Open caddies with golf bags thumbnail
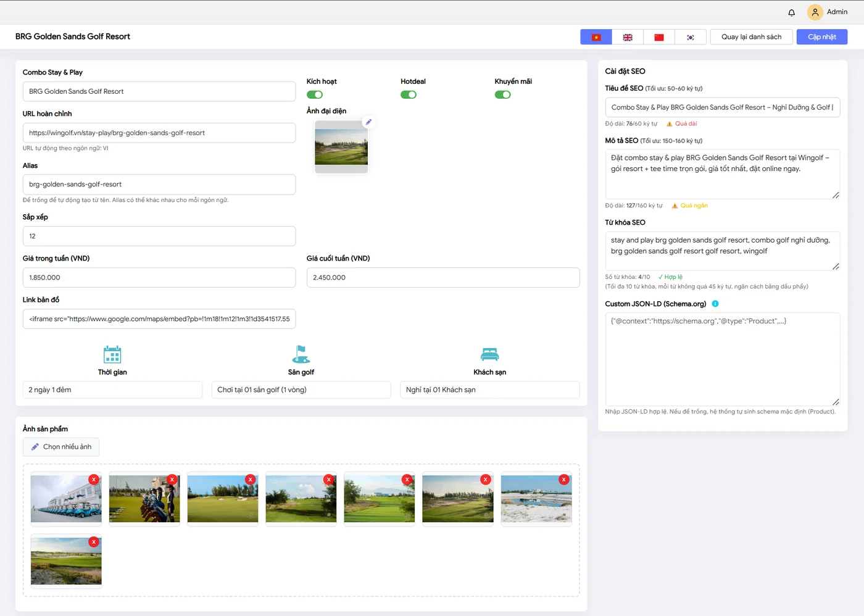 pyautogui.click(x=144, y=499)
